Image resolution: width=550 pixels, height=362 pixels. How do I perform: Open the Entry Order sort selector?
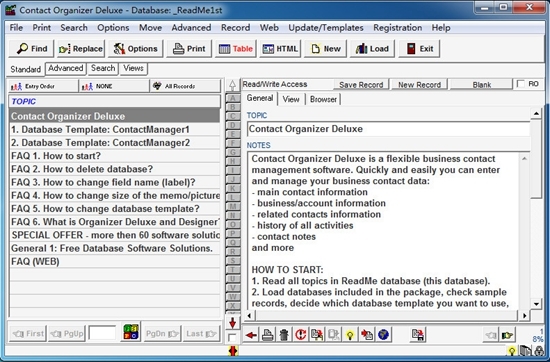point(43,86)
